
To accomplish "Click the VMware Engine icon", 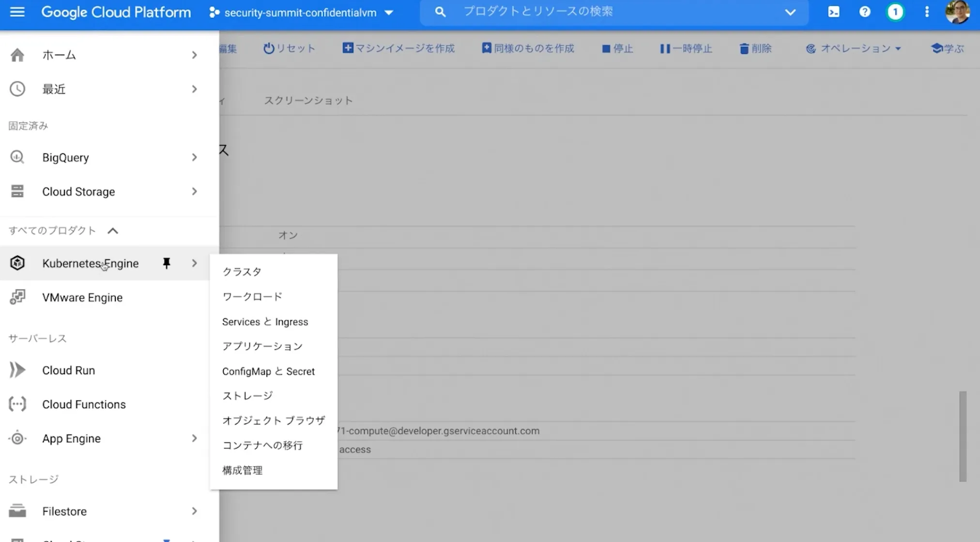I will point(17,297).
